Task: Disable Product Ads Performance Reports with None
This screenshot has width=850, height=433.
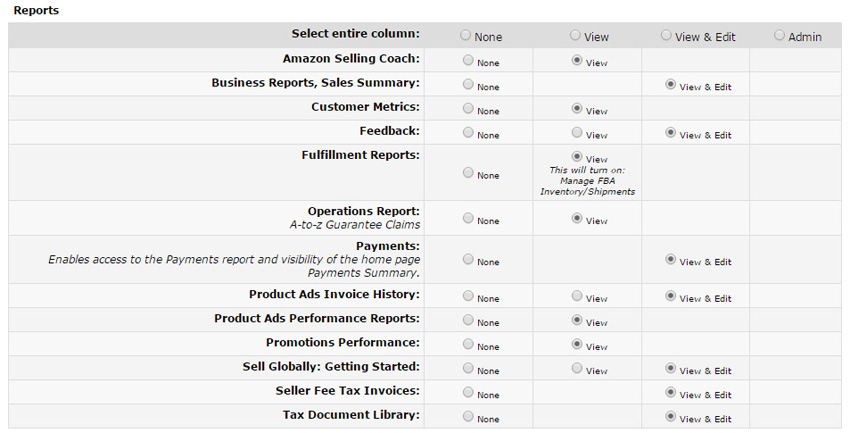Action: click(468, 321)
